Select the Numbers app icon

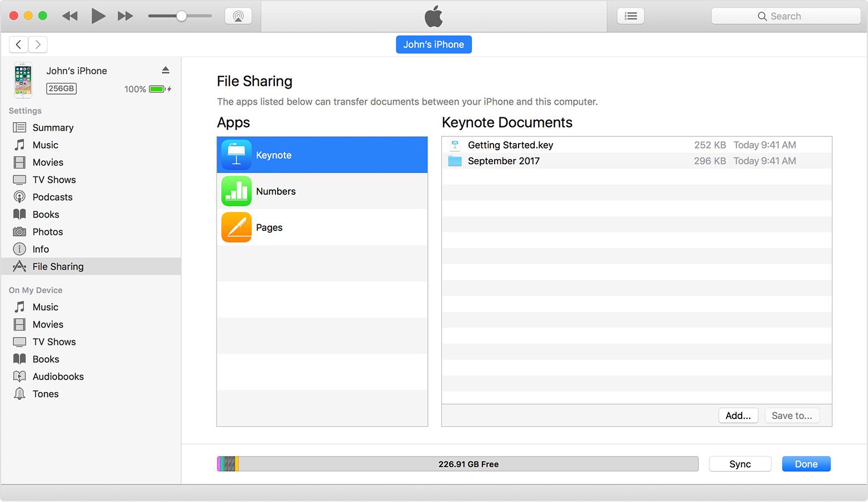click(x=236, y=191)
